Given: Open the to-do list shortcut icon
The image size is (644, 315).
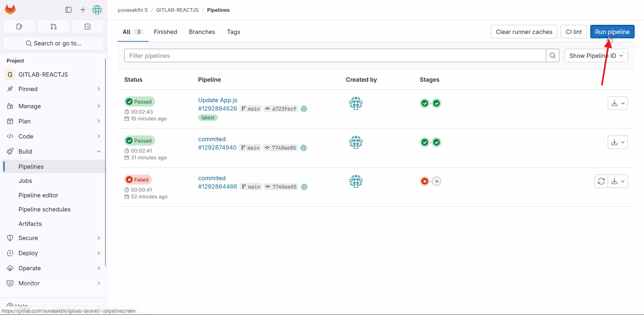Looking at the screenshot, I should [88, 27].
